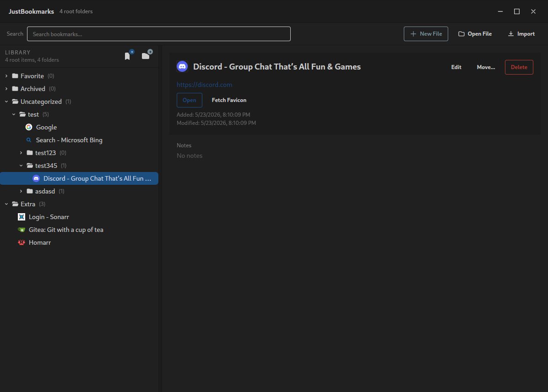The image size is (548, 392).
Task: Click the 'No notes' text
Action: [190, 156]
